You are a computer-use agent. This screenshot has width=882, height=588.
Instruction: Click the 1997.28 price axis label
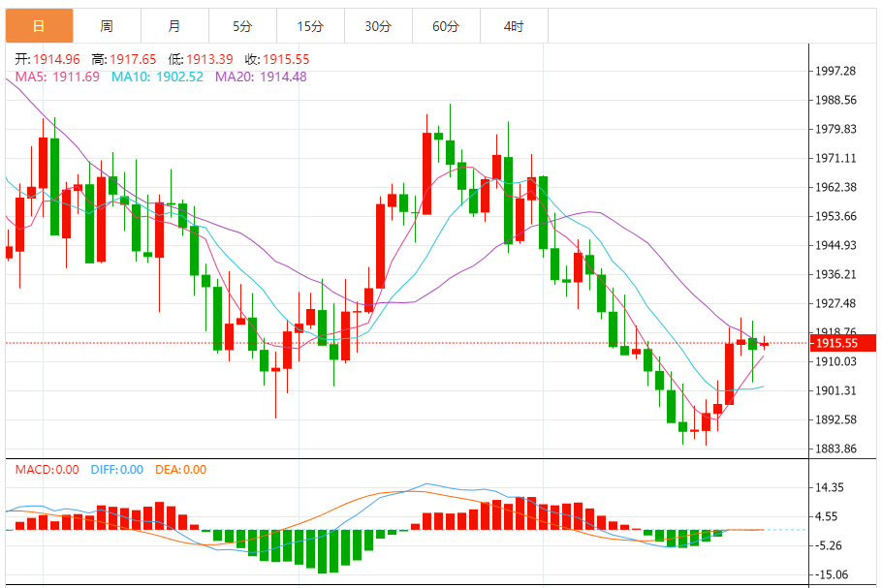tap(835, 71)
